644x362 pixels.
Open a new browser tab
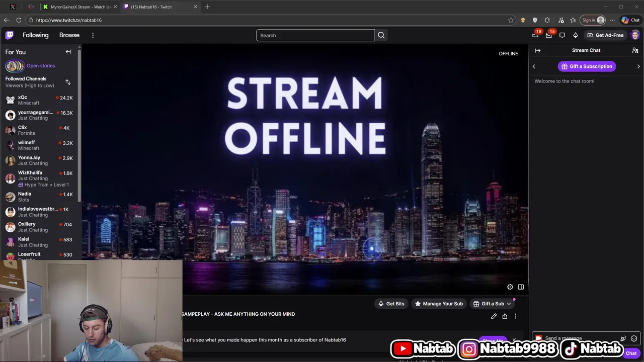point(207,7)
